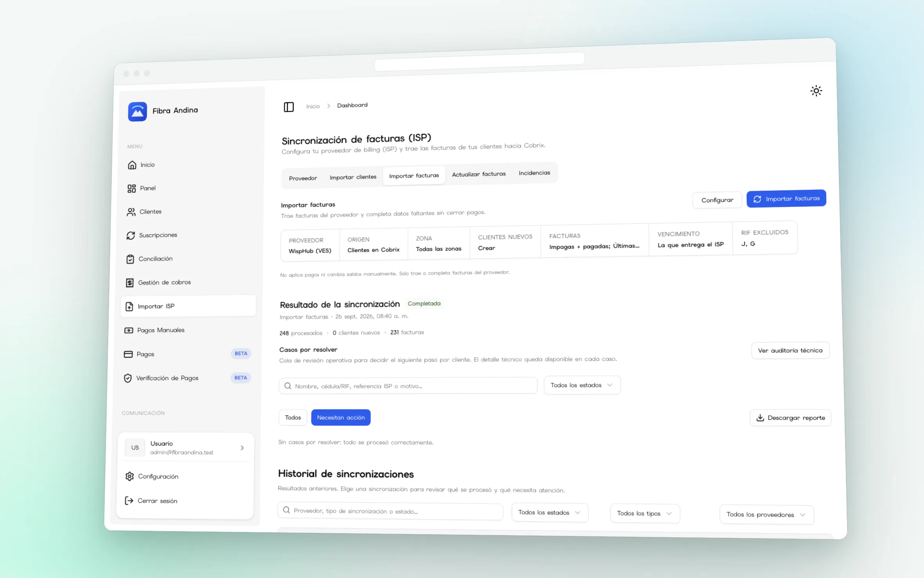Click the Inicio breadcrumb link
Screen dimensions: 924x578
pyautogui.click(x=313, y=107)
